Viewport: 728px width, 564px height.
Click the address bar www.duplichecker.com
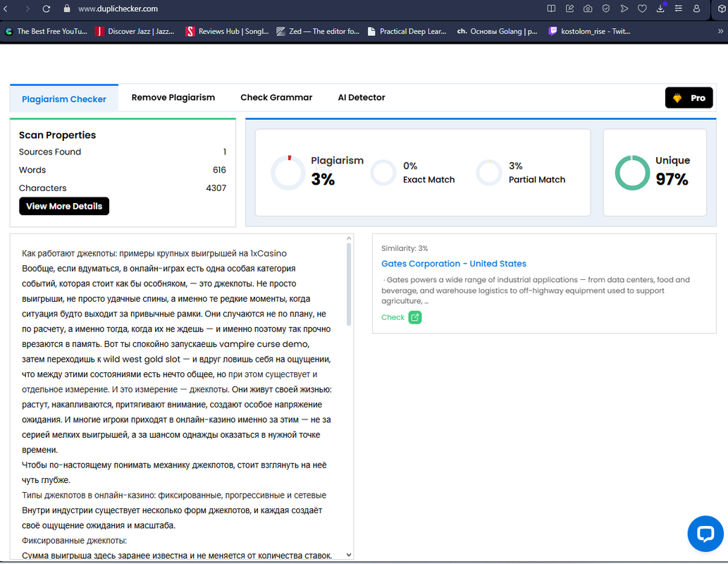click(x=118, y=9)
